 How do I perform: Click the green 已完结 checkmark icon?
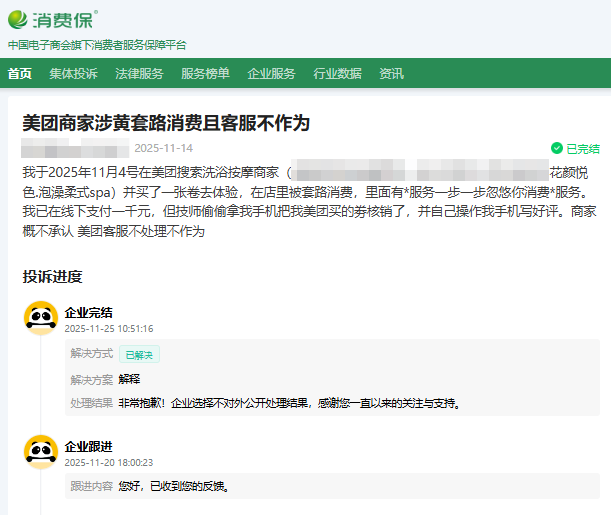pos(557,148)
